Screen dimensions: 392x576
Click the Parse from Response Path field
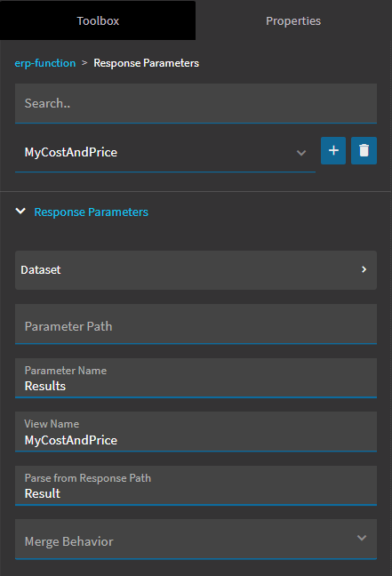tap(196, 485)
